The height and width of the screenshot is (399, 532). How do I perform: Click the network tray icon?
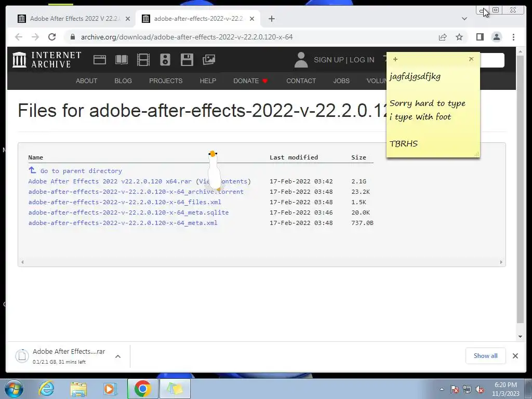(x=467, y=390)
